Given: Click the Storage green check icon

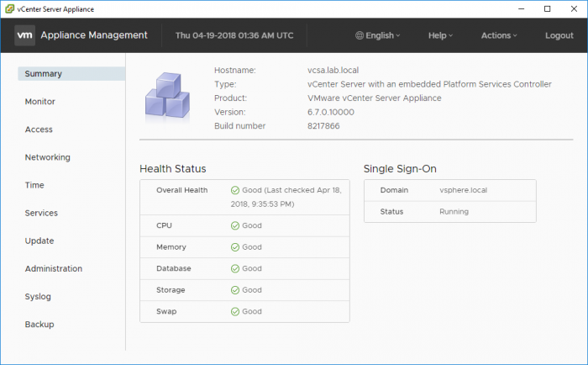Looking at the screenshot, I should (235, 290).
